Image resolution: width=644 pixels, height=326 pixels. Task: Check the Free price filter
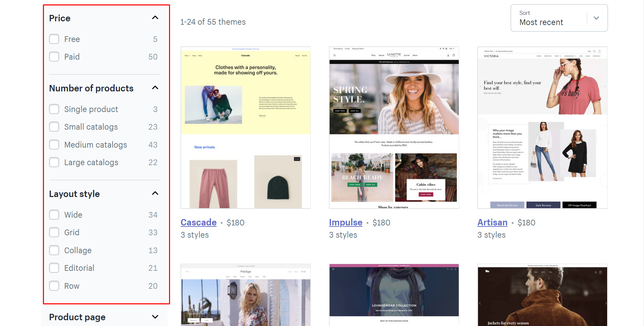[x=54, y=39]
